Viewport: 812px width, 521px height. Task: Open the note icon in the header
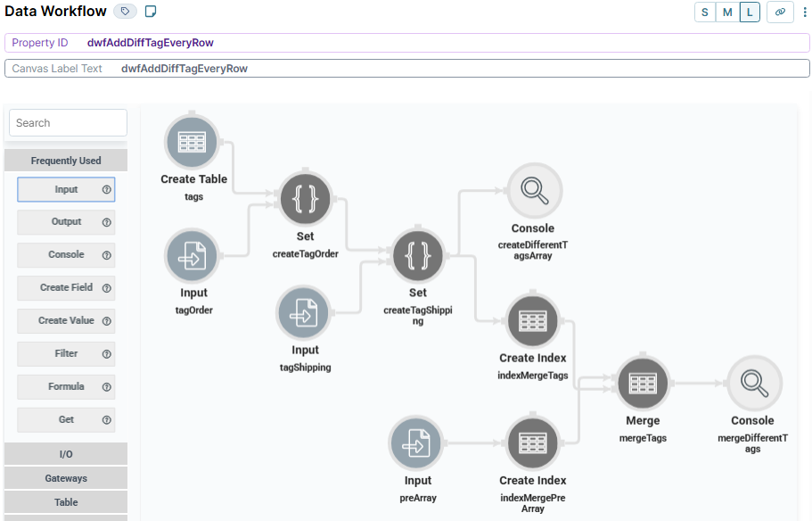pyautogui.click(x=148, y=12)
